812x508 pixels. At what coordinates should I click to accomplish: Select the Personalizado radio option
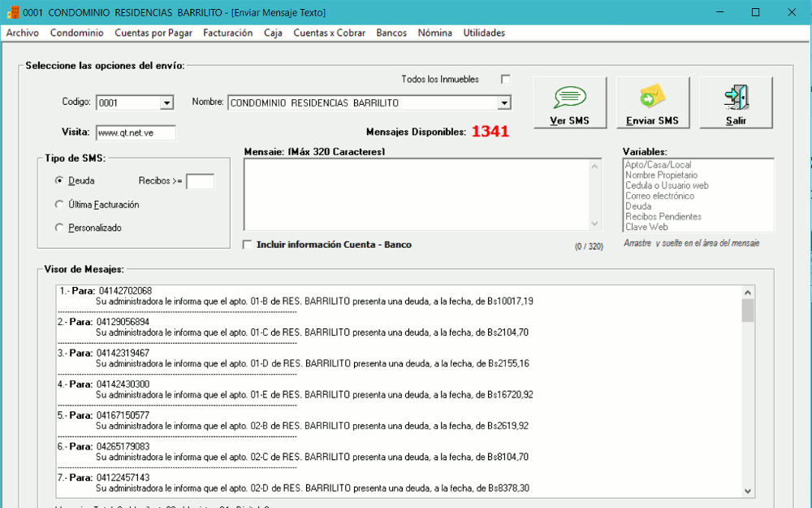[59, 228]
